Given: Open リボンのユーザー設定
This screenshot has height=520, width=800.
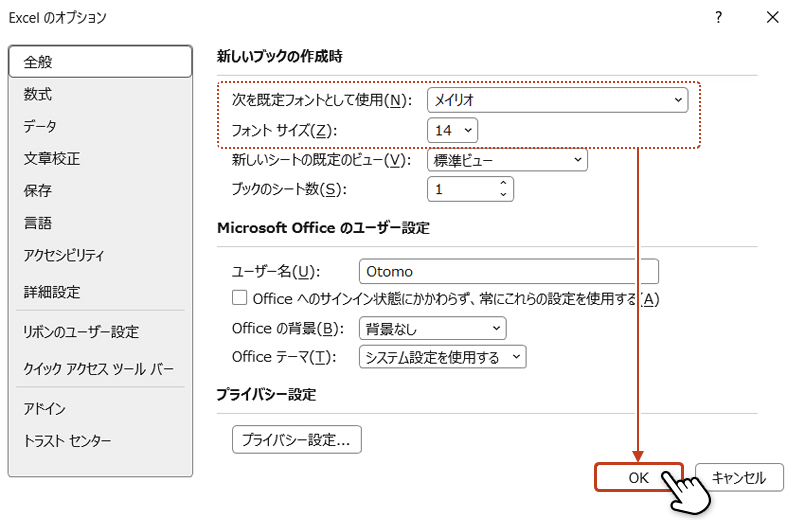Looking at the screenshot, I should (x=101, y=332).
